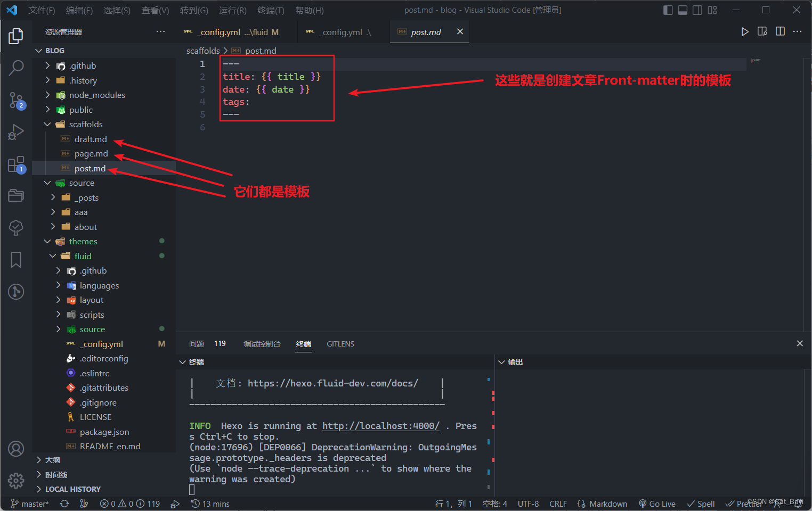Open Customize Layout icon

tap(712, 10)
